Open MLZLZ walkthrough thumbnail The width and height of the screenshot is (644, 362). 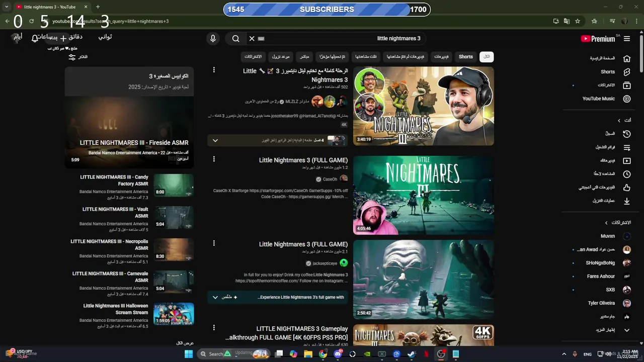[424, 106]
